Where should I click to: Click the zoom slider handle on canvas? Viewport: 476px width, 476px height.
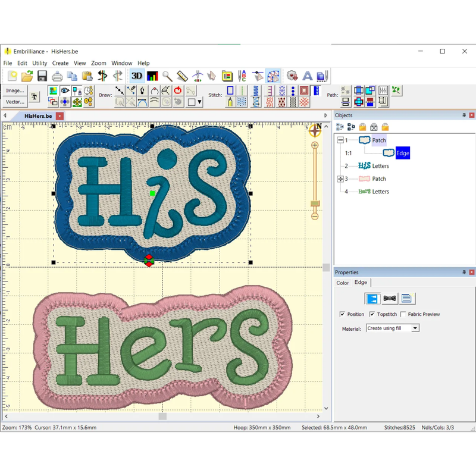tap(315, 203)
